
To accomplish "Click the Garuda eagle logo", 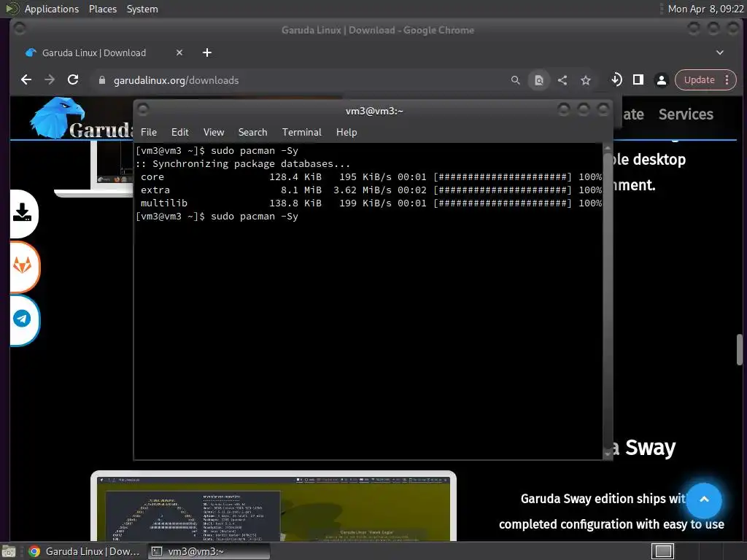I will click(57, 118).
